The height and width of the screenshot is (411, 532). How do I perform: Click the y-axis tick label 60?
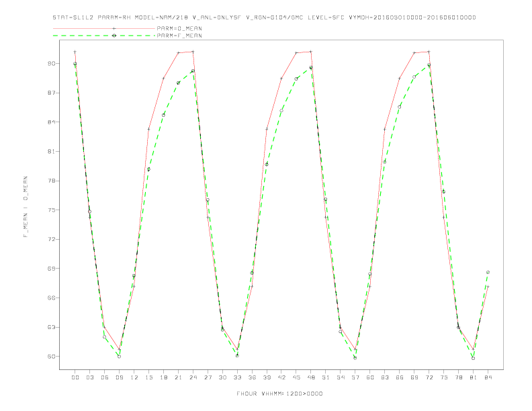coord(52,357)
